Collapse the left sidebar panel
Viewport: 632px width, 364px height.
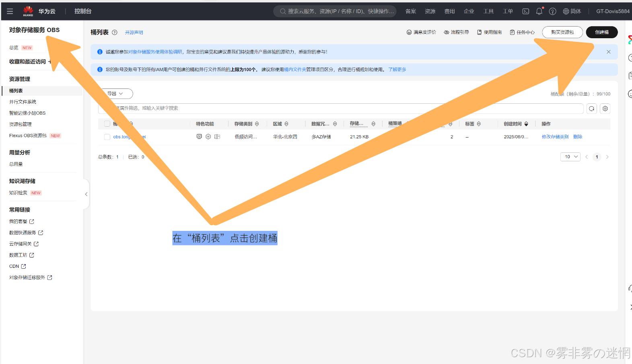coord(86,194)
